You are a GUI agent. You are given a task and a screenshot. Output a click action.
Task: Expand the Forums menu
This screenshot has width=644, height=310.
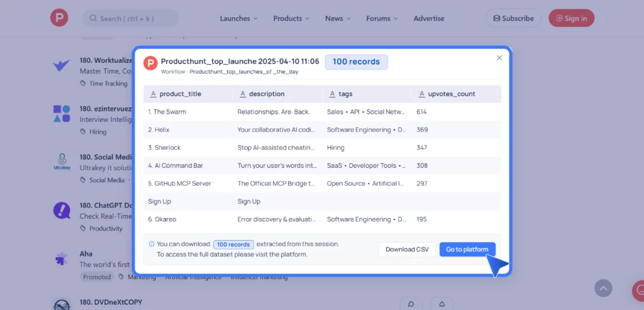tap(382, 18)
